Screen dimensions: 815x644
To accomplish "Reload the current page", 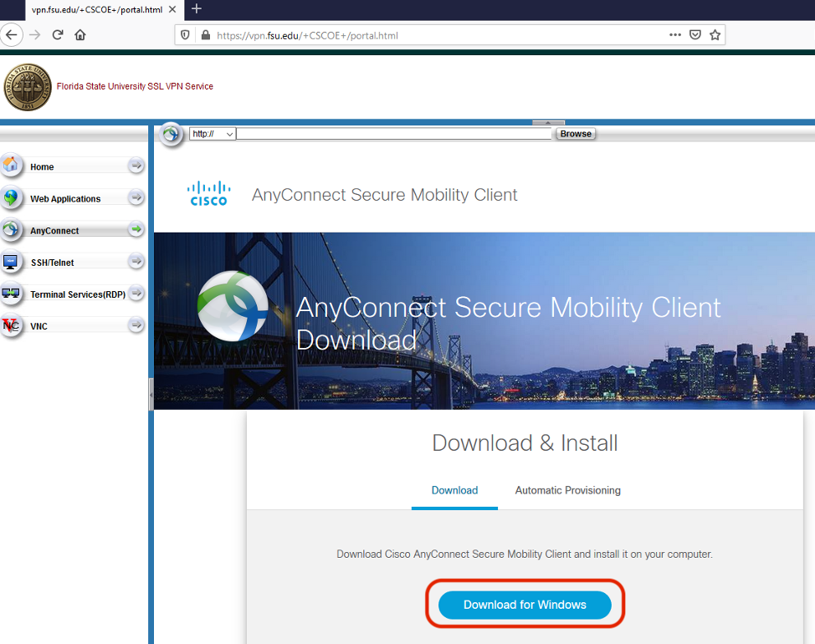I will pos(58,35).
